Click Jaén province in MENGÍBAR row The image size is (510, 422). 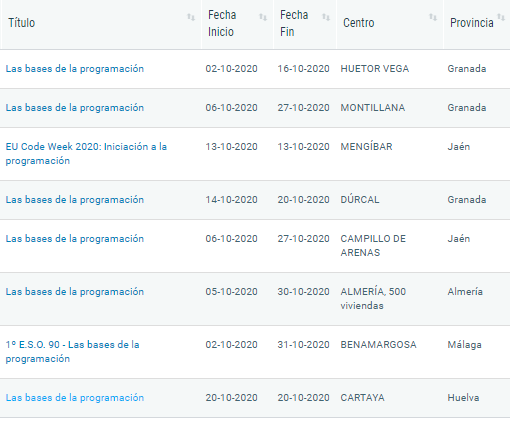(x=459, y=147)
